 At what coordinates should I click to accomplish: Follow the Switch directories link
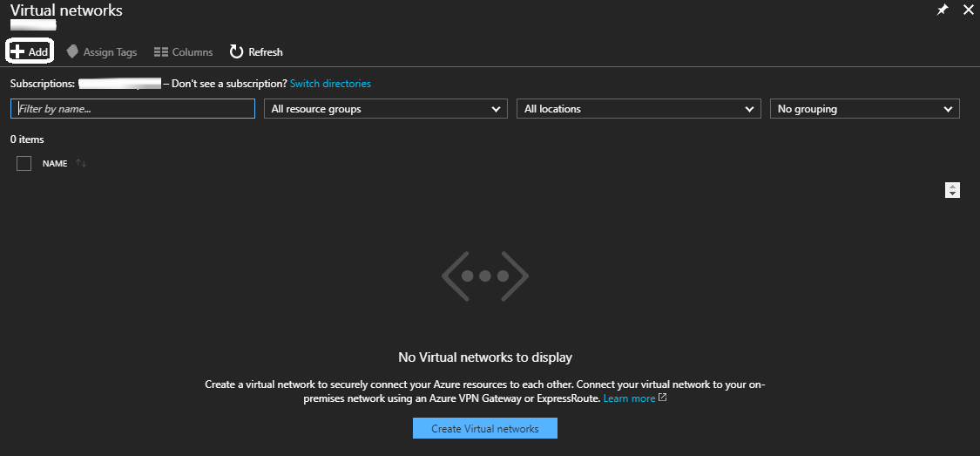click(330, 84)
